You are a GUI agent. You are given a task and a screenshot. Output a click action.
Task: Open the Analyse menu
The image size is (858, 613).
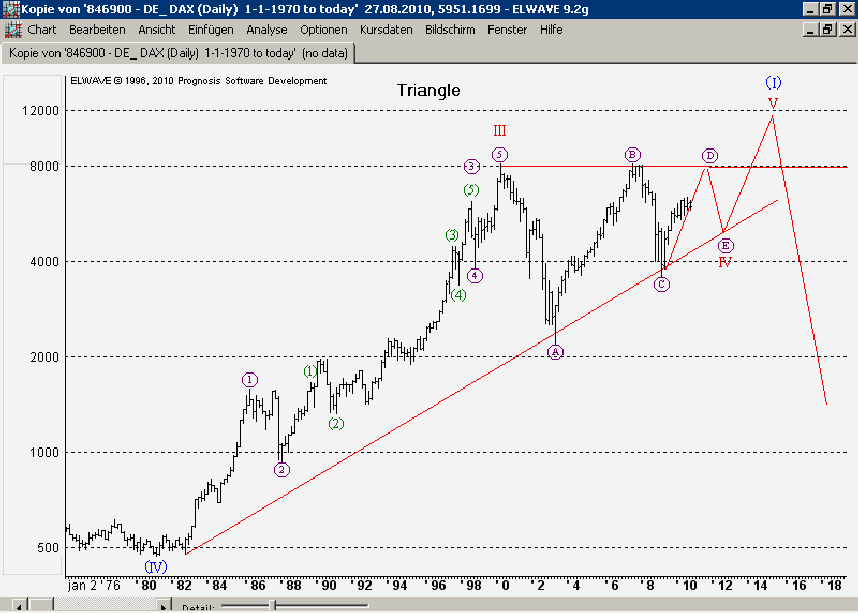[x=266, y=30]
